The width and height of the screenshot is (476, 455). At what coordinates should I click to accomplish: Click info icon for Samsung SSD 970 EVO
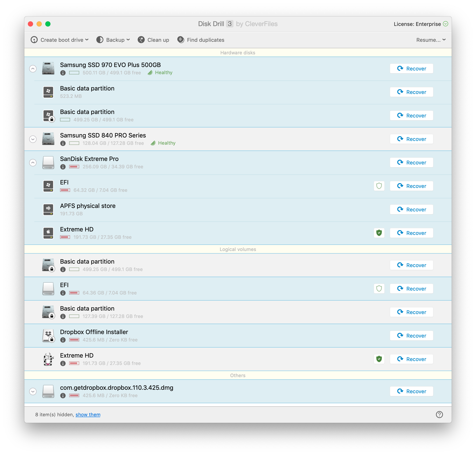point(63,73)
